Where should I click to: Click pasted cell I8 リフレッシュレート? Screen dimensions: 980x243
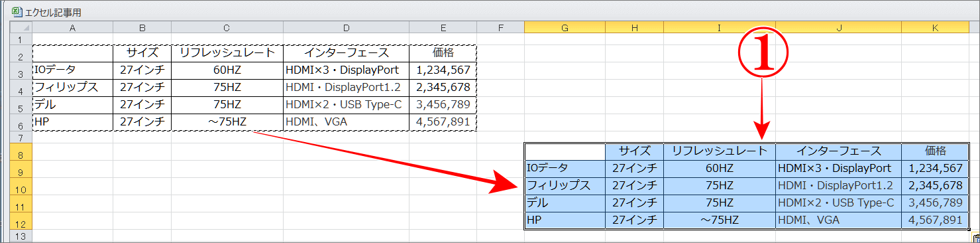[720, 151]
